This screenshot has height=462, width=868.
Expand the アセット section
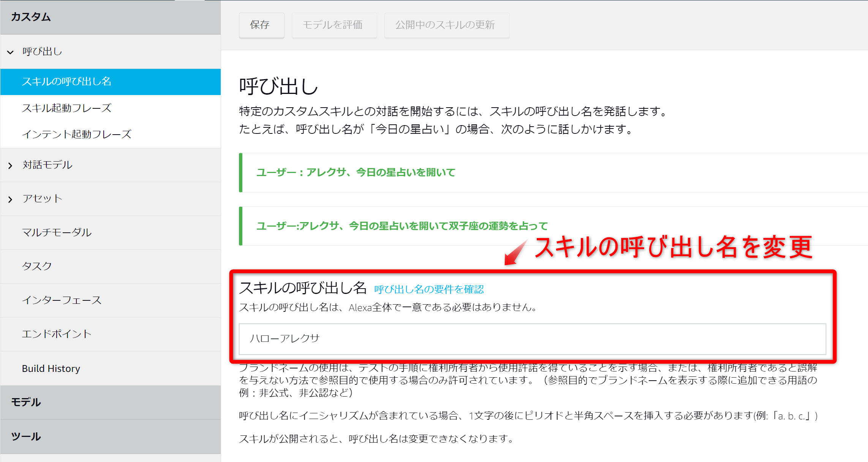pyautogui.click(x=42, y=198)
